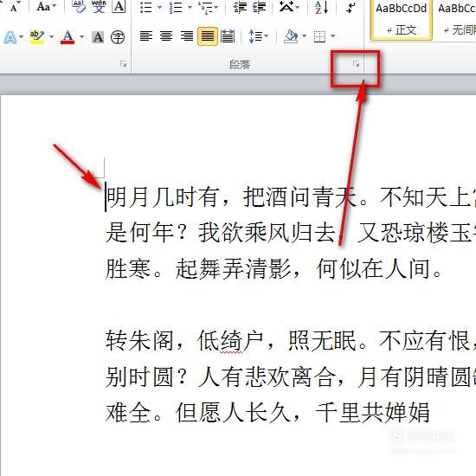Click the Asian Layout icon
Screen dimensions: 476x476
(286, 7)
